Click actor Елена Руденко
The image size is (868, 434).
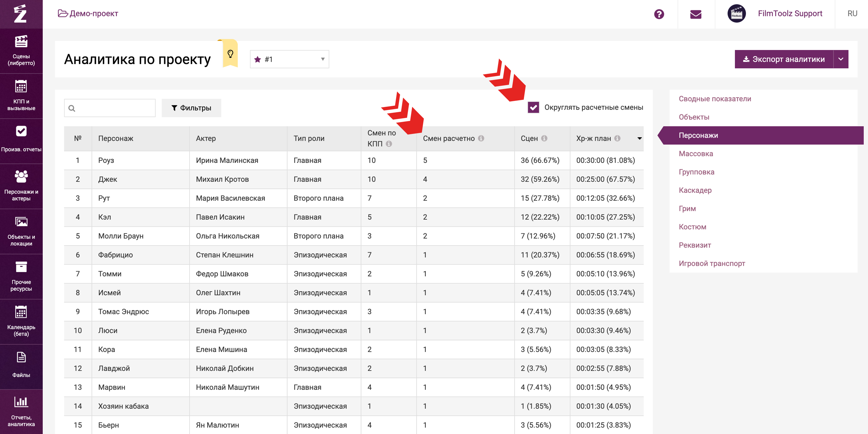click(221, 330)
